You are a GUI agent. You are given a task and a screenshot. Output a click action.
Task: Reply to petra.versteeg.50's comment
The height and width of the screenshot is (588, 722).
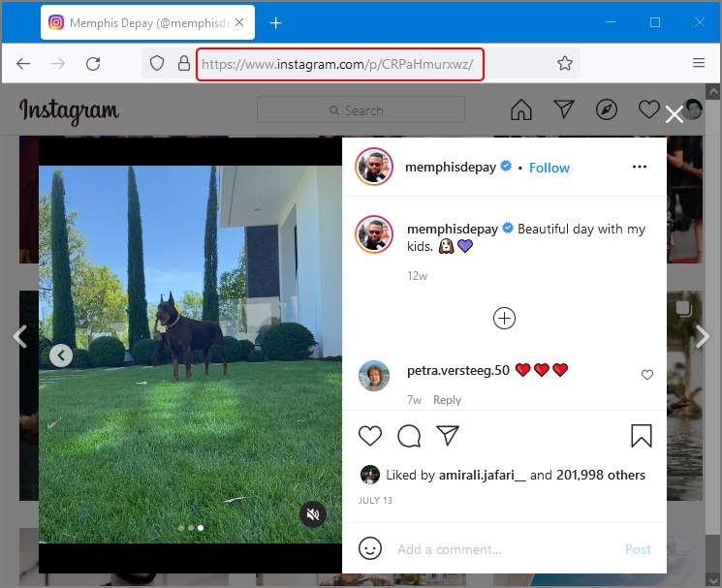(447, 400)
